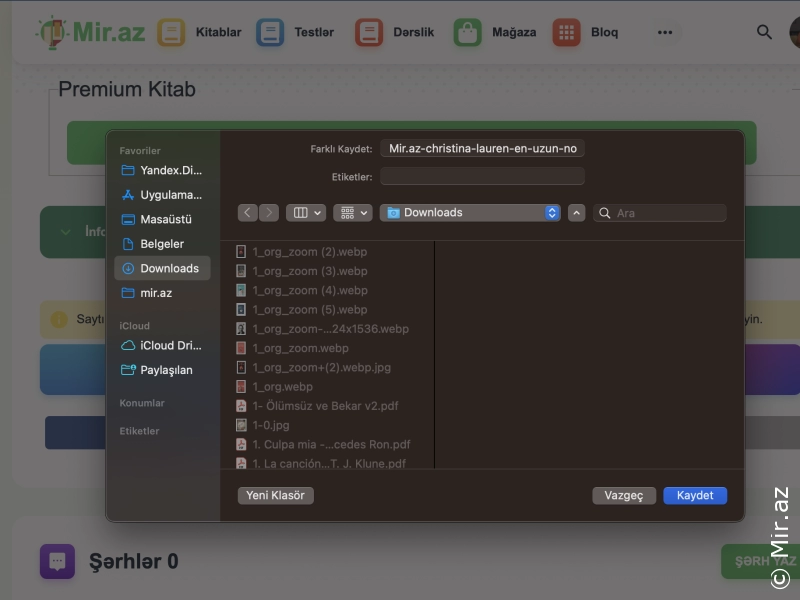Create a new folder with Yeni Klasör
The image size is (800, 600).
(x=276, y=496)
